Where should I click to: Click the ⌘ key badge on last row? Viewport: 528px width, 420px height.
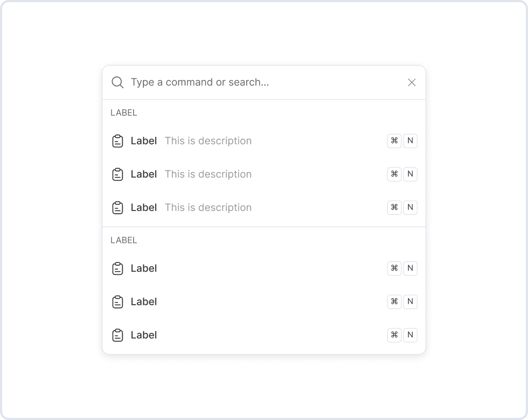click(x=394, y=335)
